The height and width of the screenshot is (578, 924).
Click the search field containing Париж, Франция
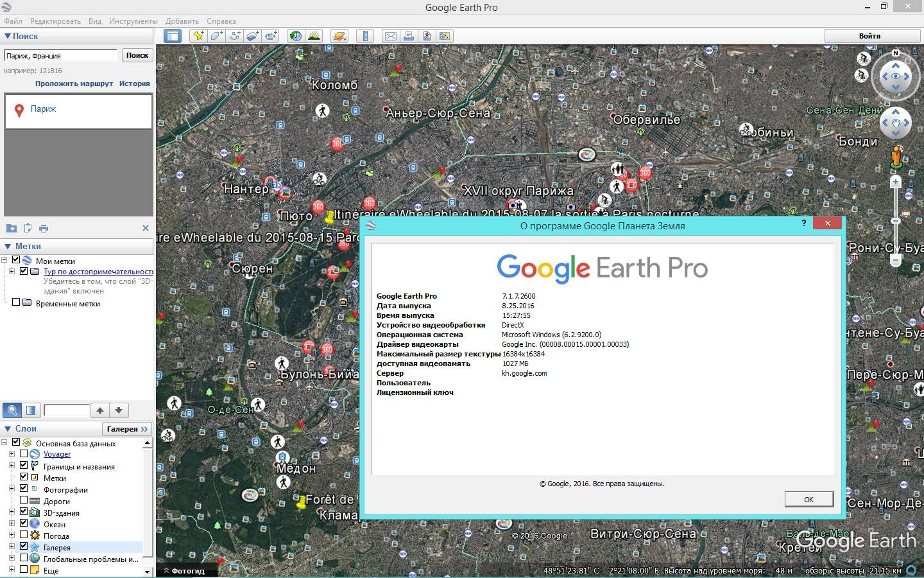click(61, 56)
